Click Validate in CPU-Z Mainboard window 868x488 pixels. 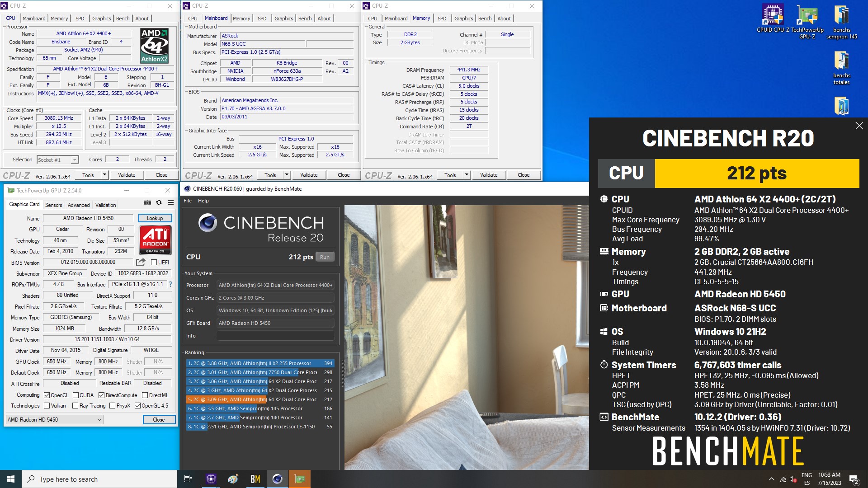pos(309,175)
